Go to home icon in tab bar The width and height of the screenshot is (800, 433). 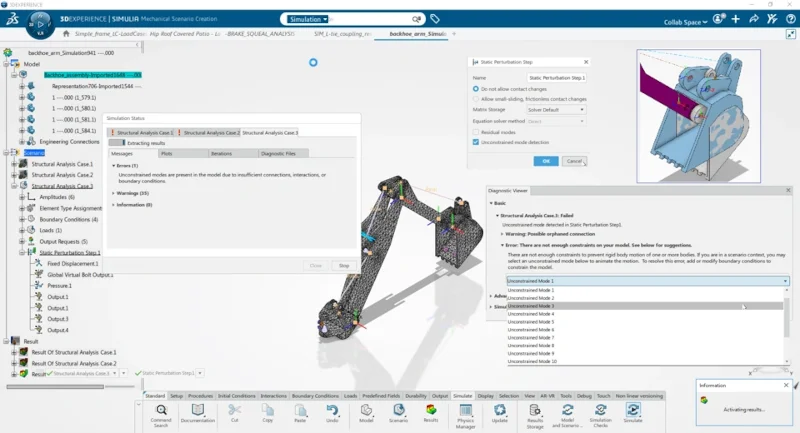66,34
